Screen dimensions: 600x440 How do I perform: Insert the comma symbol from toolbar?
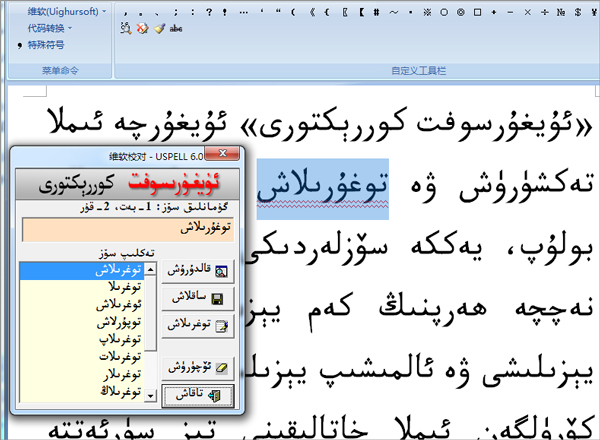[x=126, y=13]
